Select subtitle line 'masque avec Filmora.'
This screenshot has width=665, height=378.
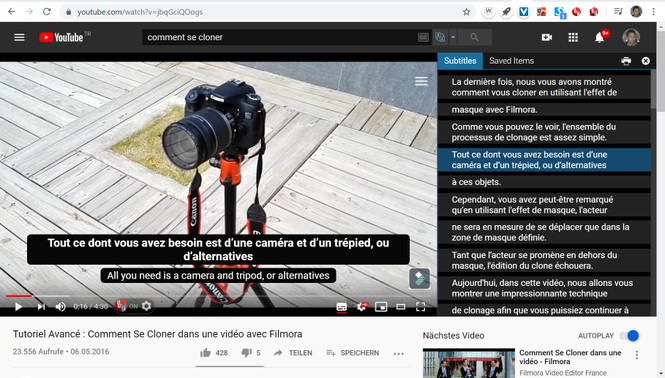pyautogui.click(x=544, y=109)
